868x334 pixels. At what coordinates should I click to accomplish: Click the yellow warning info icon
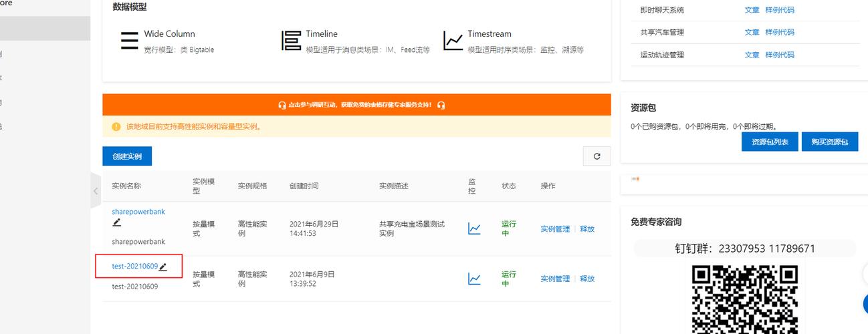116,126
